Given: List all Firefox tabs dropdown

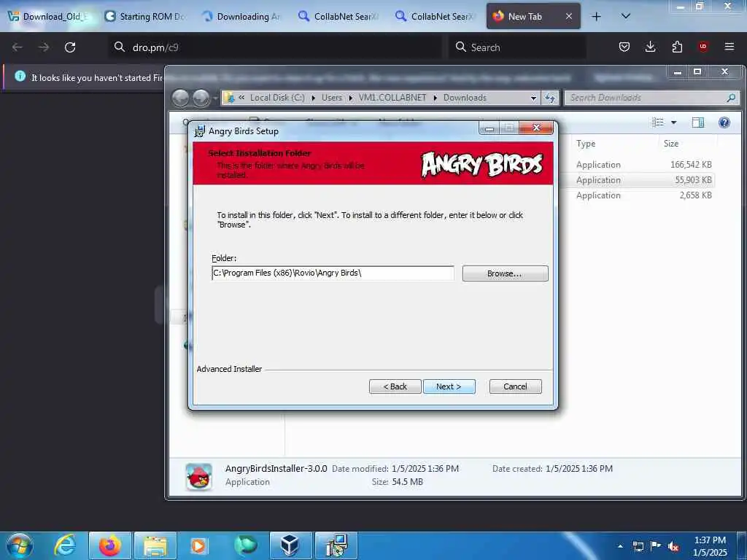Looking at the screenshot, I should pyautogui.click(x=625, y=16).
